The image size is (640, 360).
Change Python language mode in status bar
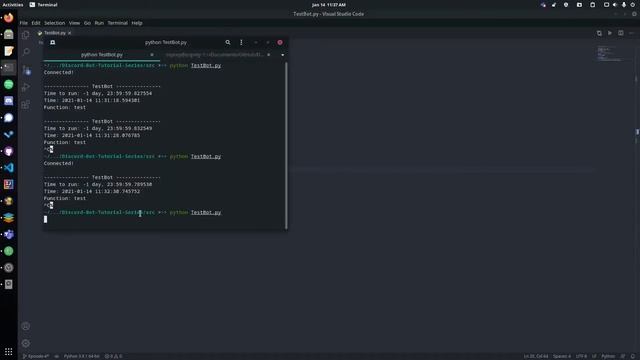608,356
